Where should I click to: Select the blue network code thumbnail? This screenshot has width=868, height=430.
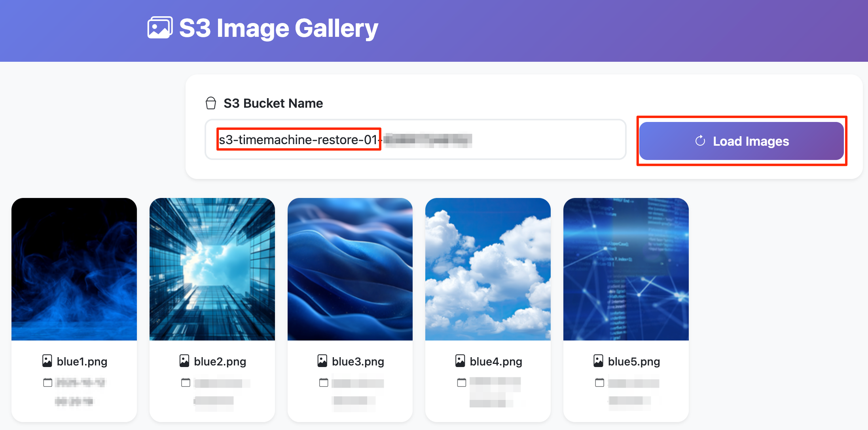[x=626, y=269]
